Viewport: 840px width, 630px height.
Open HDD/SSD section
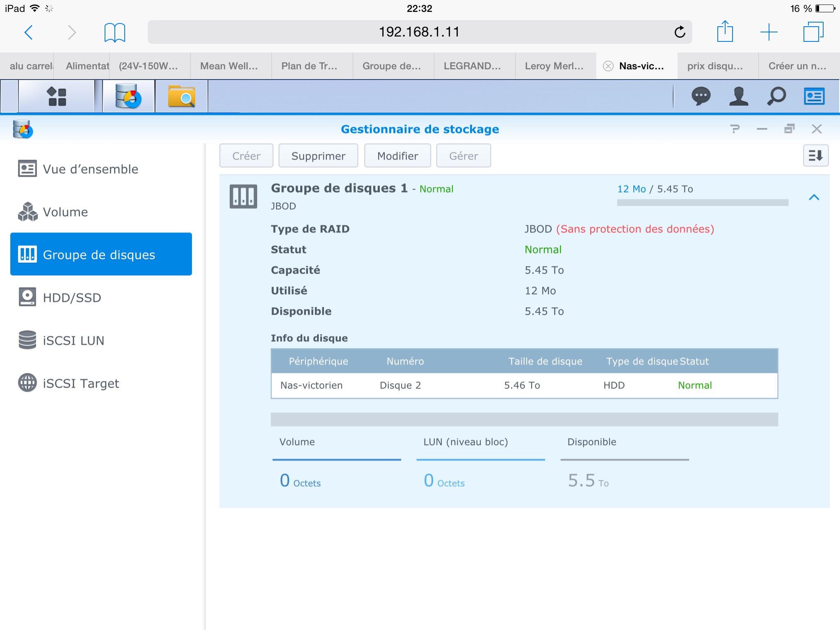click(72, 298)
